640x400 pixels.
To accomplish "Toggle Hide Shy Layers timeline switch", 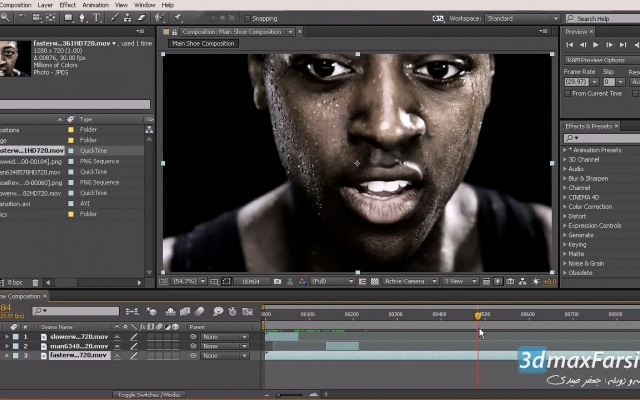I will pos(171,312).
